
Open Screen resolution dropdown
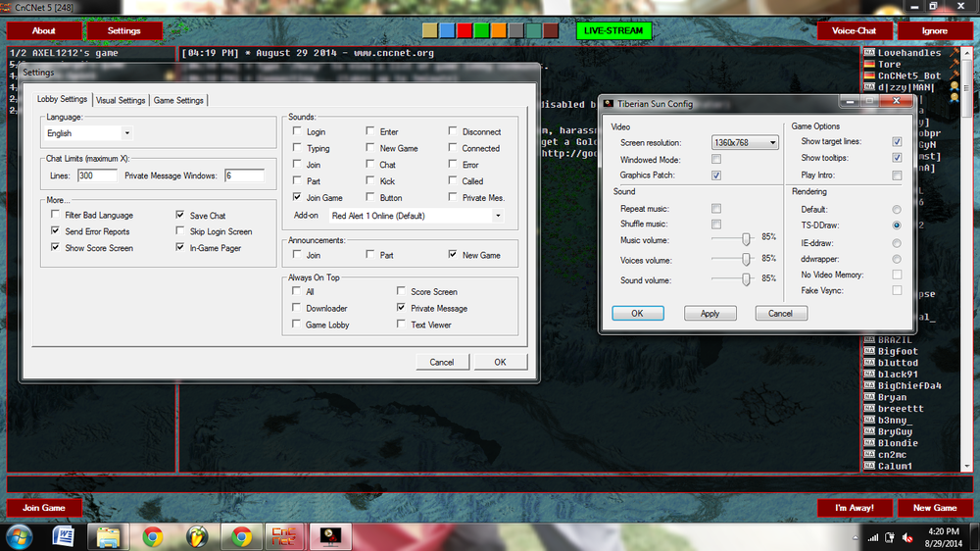click(x=745, y=142)
